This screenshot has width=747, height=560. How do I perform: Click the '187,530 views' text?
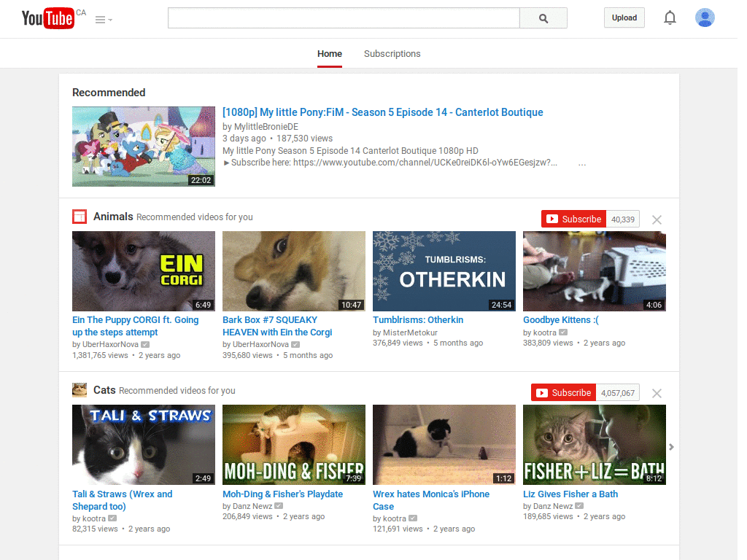point(304,139)
